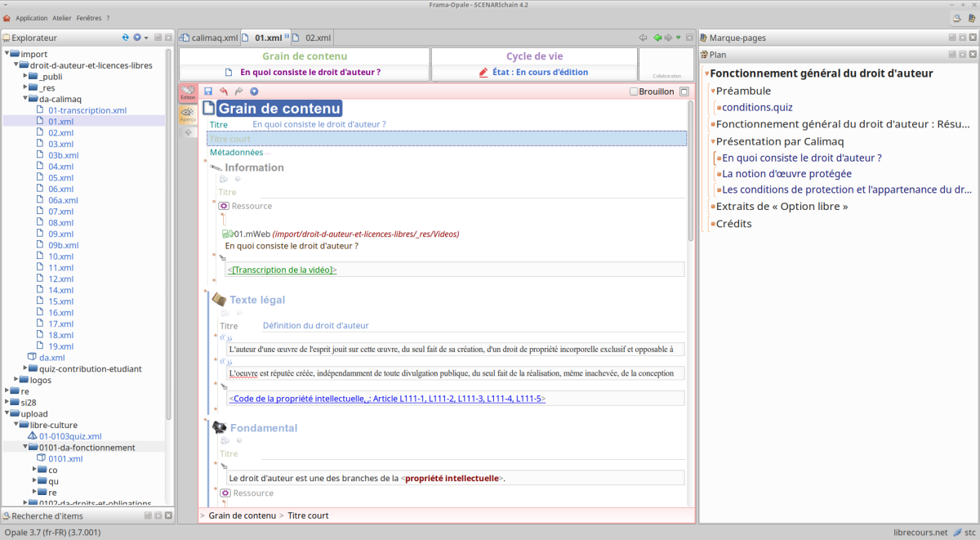Screen dimensions: 980x540
Task: Switch to the calimaq.xml tab
Action: coord(210,38)
